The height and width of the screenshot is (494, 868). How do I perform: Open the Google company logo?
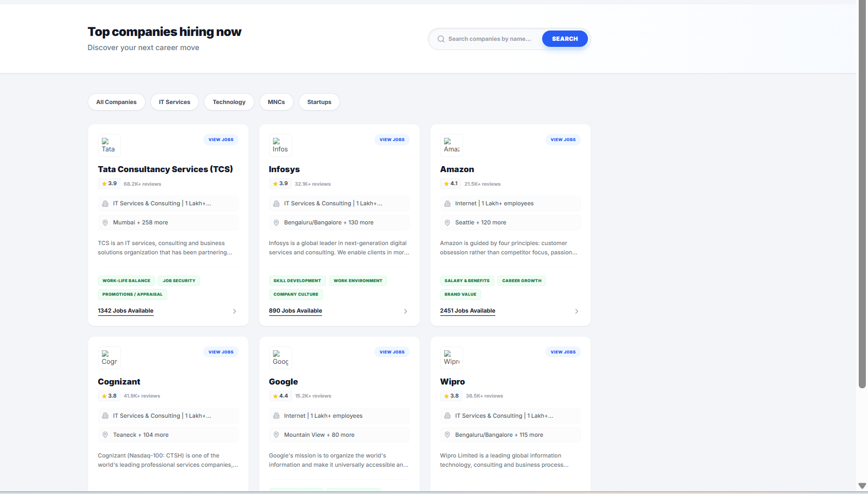tap(280, 358)
